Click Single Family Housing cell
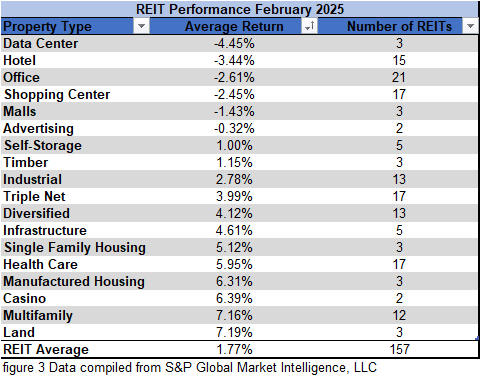Image resolution: width=480 pixels, height=376 pixels. tap(75, 247)
